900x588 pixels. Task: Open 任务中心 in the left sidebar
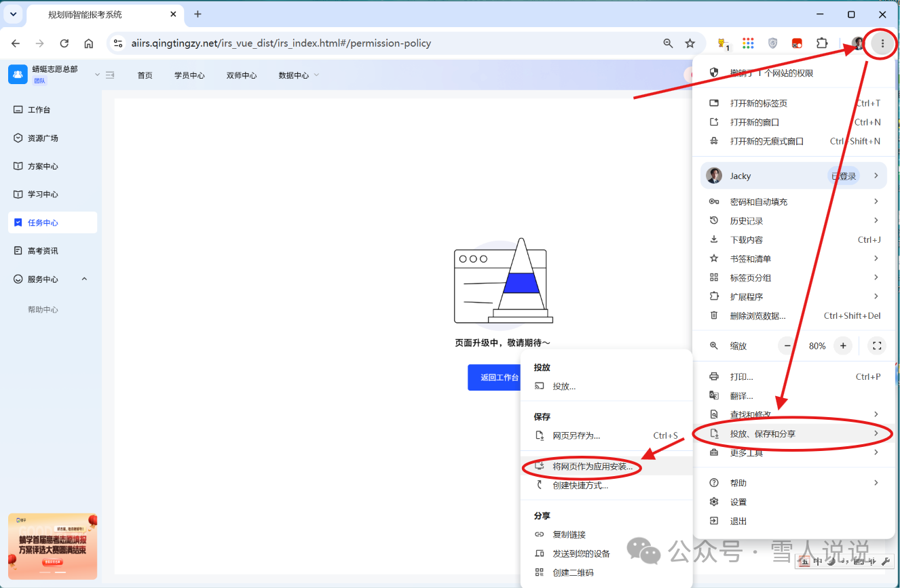[x=53, y=222]
